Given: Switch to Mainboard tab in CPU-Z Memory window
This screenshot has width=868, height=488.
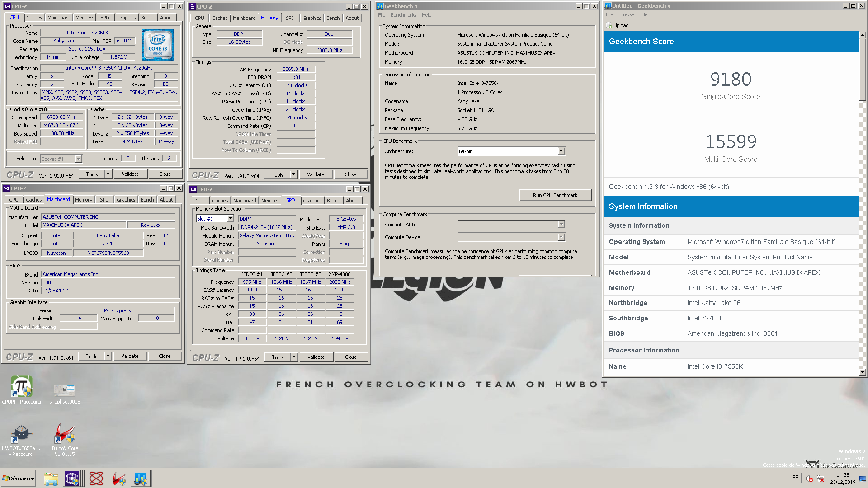Looking at the screenshot, I should point(244,18).
